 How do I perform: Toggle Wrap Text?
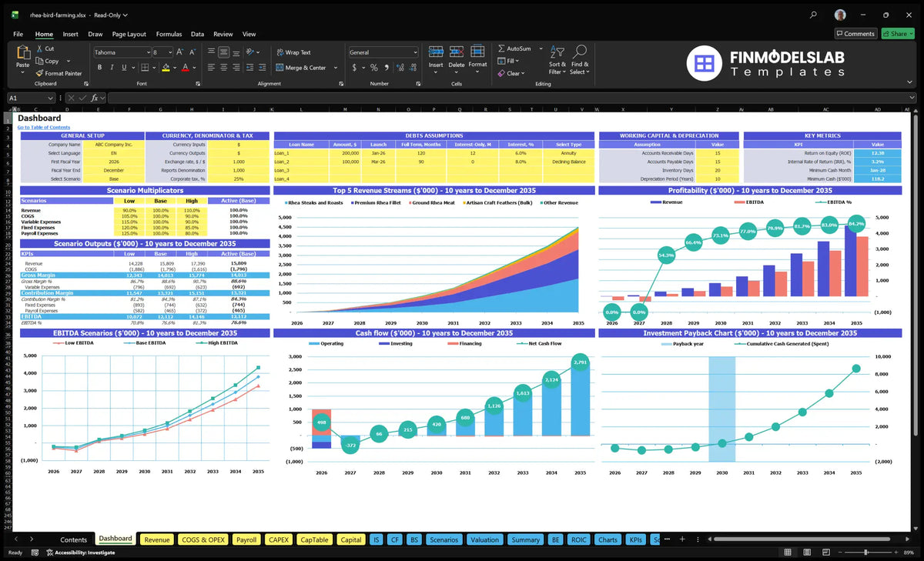coord(293,52)
